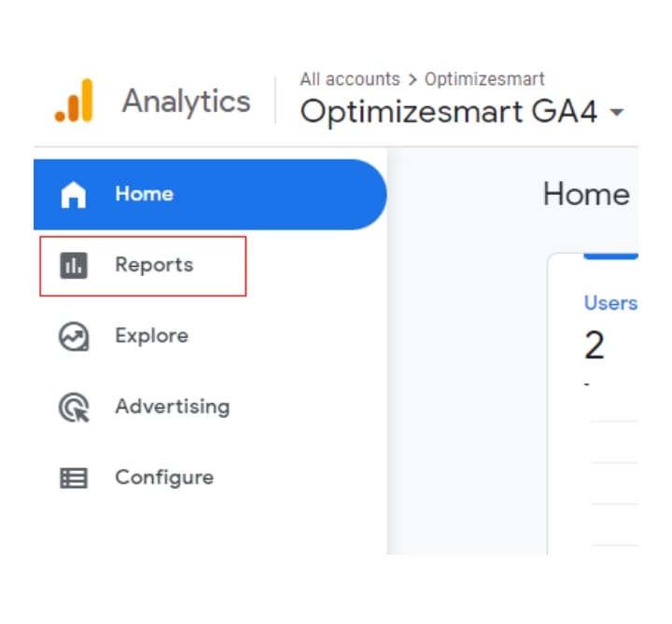Select the Users metric tab
Viewport: 672px width, 624px height.
click(x=610, y=303)
